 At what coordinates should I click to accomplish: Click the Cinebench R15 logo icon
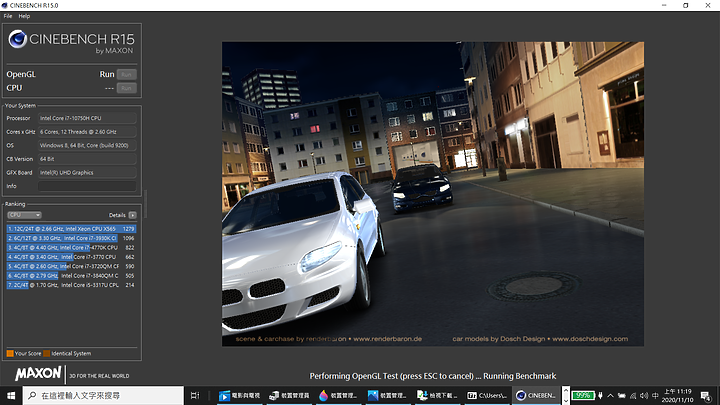pyautogui.click(x=17, y=39)
